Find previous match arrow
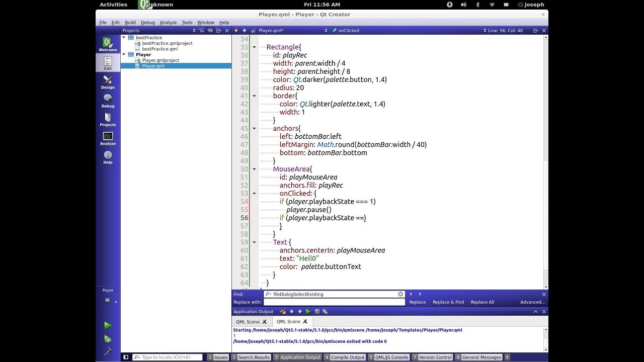Screen dimensions: 644x362 pyautogui.click(x=411, y=294)
